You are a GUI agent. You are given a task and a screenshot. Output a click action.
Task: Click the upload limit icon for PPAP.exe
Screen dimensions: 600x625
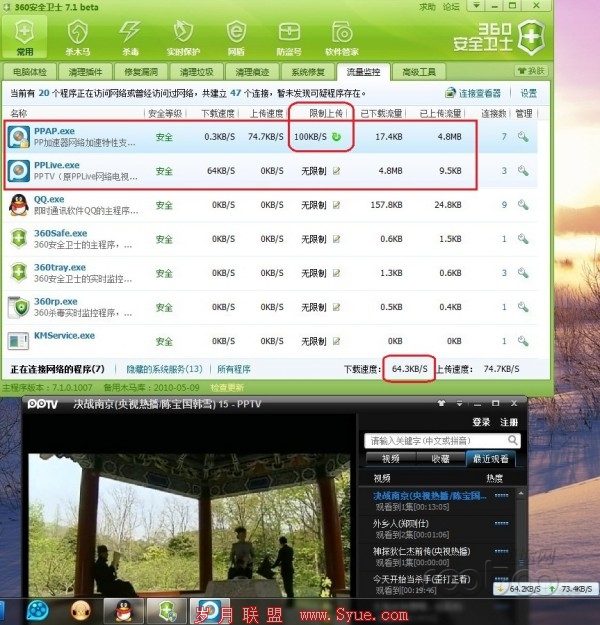coord(336,137)
